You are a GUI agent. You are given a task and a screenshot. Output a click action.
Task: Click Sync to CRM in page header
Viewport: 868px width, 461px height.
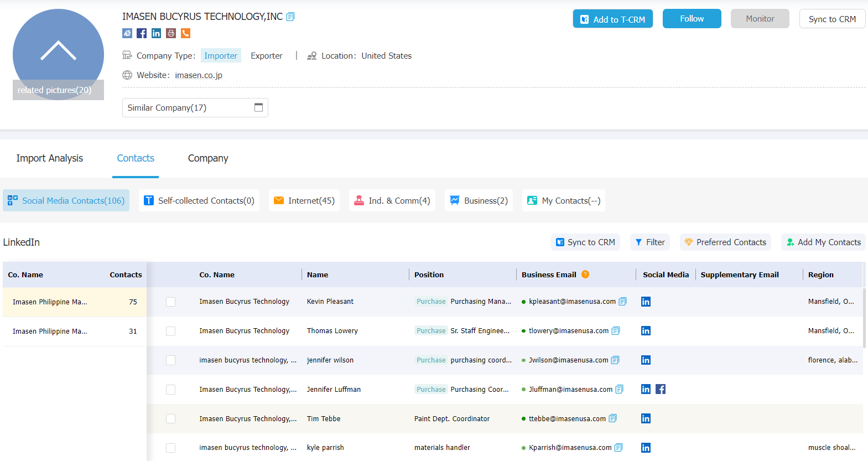pyautogui.click(x=832, y=19)
